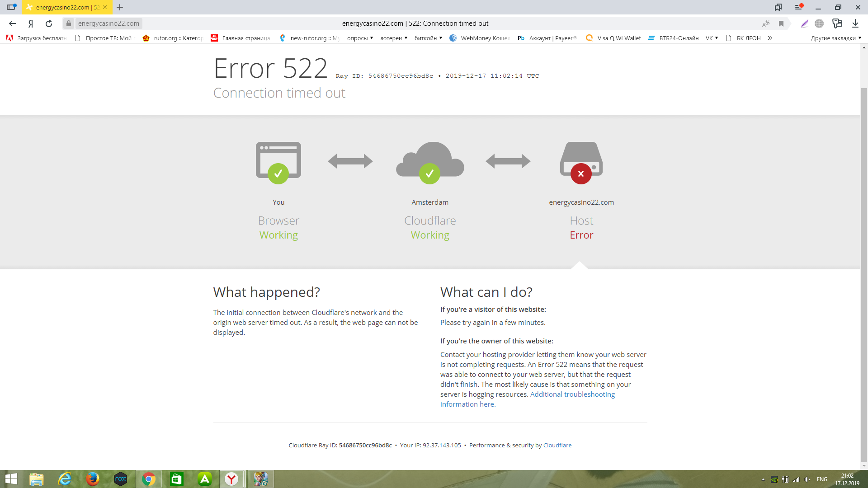Click the purple feather extension icon
Viewport: 868px width, 488px height.
tap(805, 23)
